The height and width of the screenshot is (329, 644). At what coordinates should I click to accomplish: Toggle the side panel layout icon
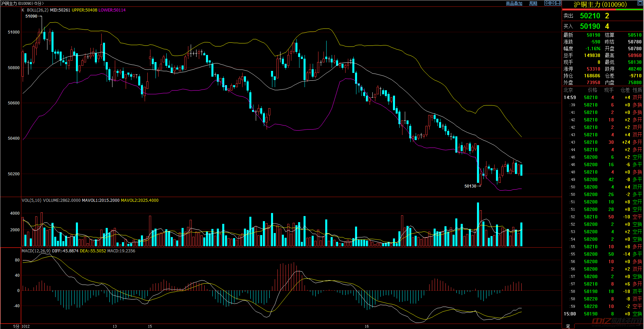pyautogui.click(x=559, y=3)
